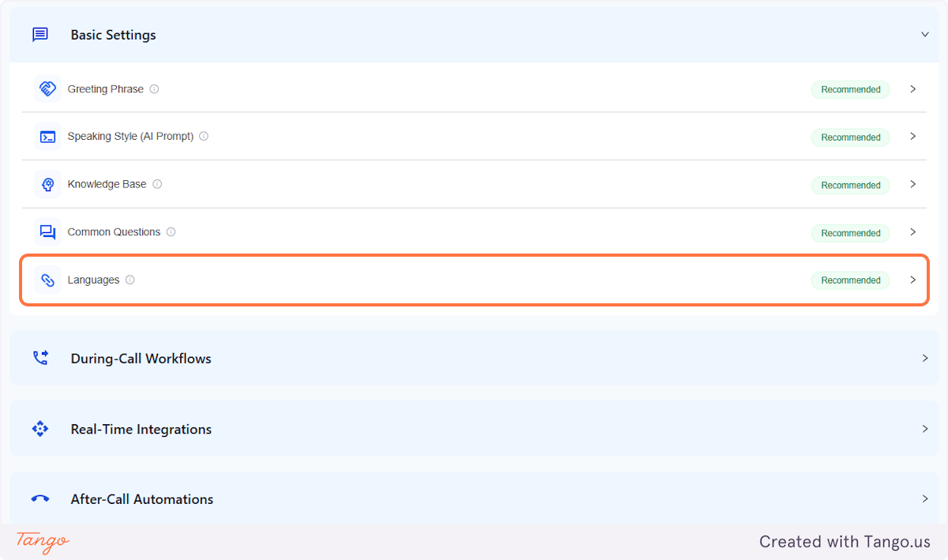
Task: Click the info tooltip beside Greeting Phrase
Action: click(x=155, y=88)
